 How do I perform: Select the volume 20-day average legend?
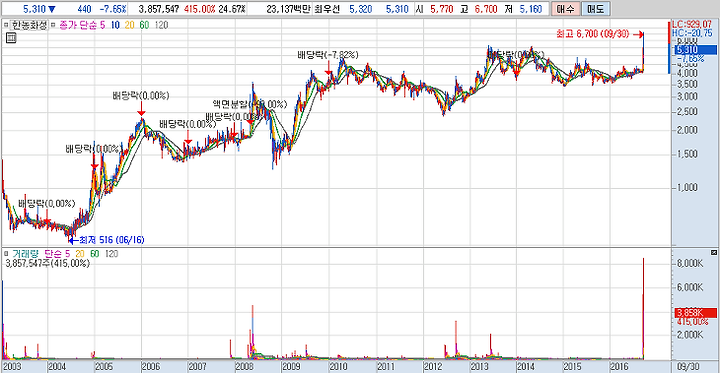pyautogui.click(x=79, y=254)
